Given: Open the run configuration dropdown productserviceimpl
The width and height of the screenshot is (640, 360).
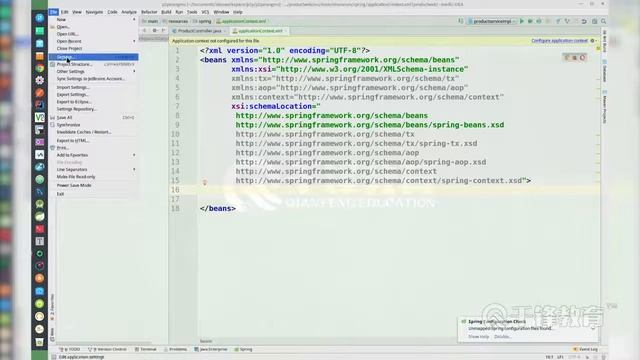Looking at the screenshot, I should 492,21.
